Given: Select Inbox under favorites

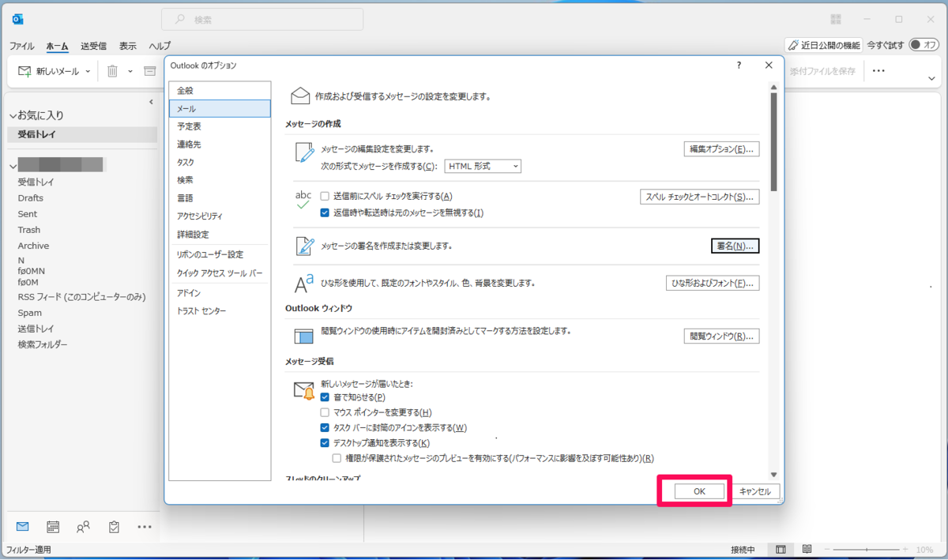Looking at the screenshot, I should click(82, 134).
